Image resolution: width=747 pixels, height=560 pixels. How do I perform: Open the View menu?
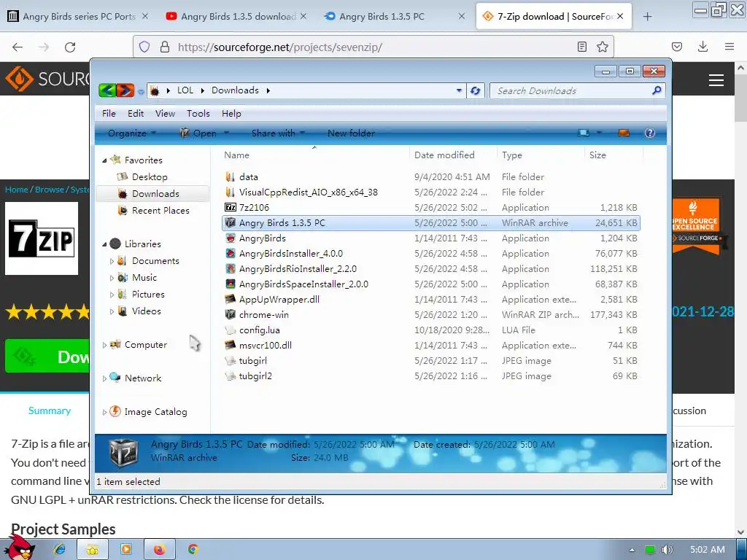point(165,113)
